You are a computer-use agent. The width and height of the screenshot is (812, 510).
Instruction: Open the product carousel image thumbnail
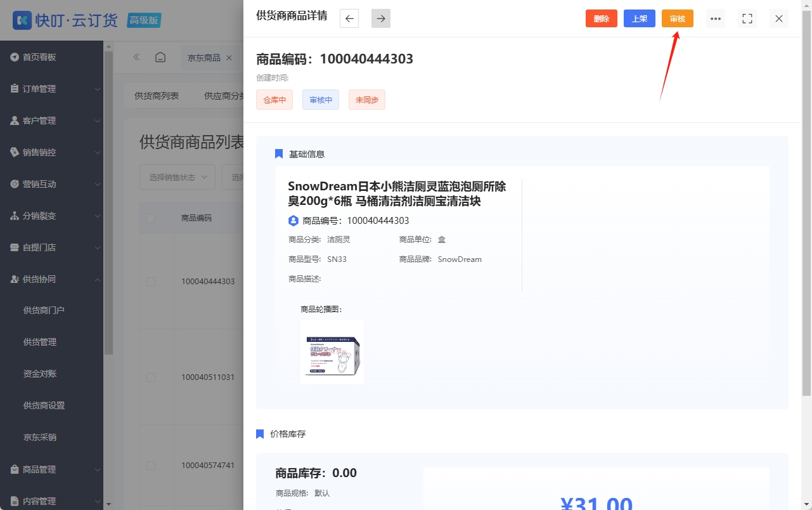[332, 352]
